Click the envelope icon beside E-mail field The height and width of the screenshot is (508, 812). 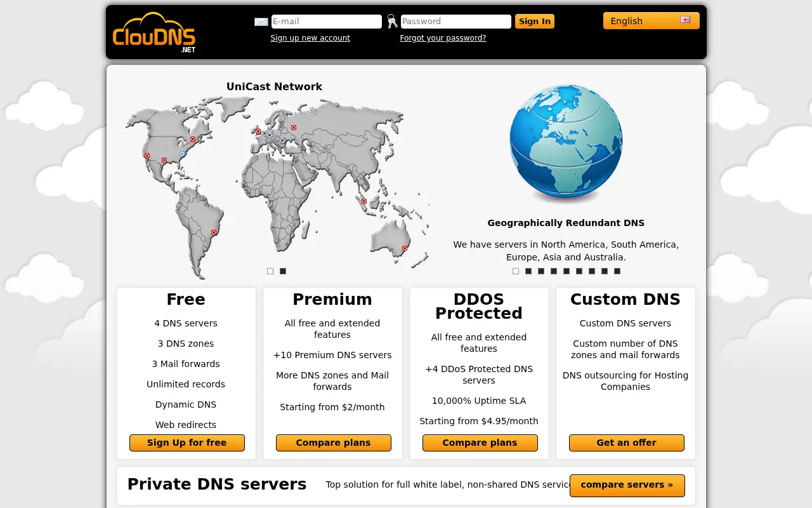point(261,22)
